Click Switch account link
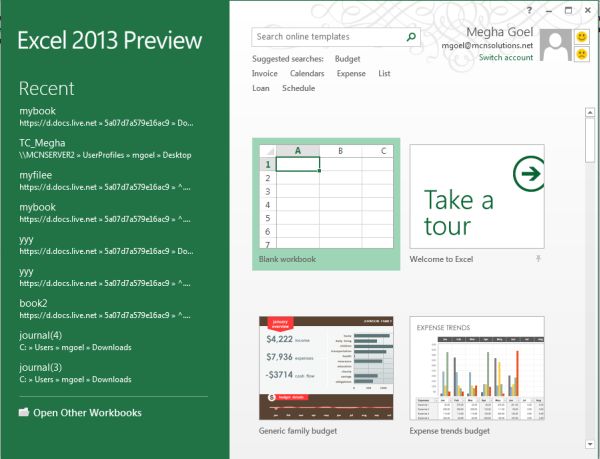Image resolution: width=600 pixels, height=459 pixels. pos(506,57)
